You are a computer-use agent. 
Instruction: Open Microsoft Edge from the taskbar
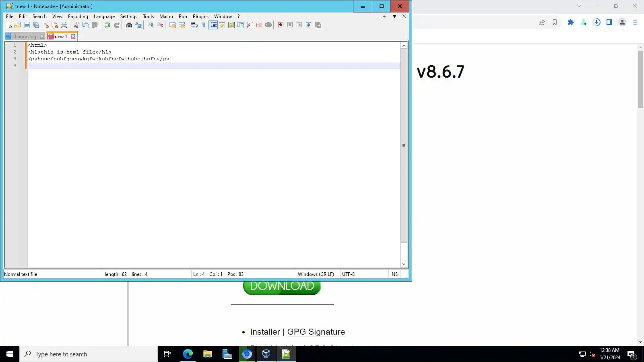click(188, 354)
